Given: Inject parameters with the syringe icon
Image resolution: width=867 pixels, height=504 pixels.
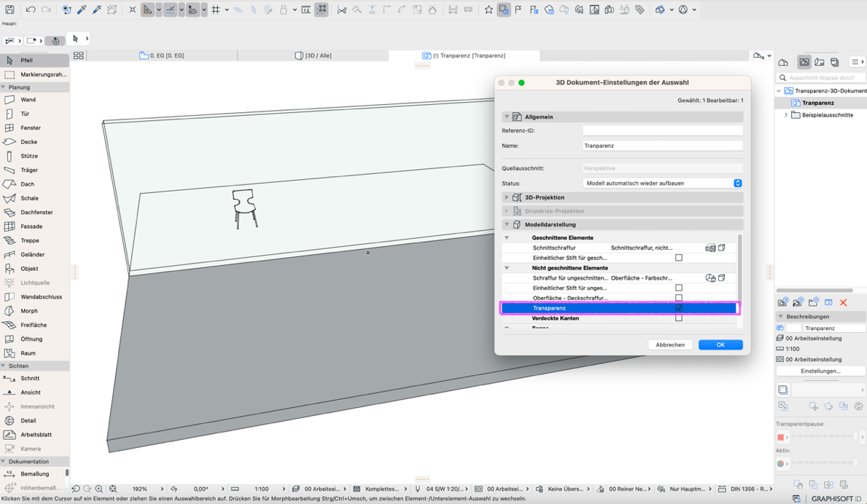Looking at the screenshot, I should pos(97,9).
